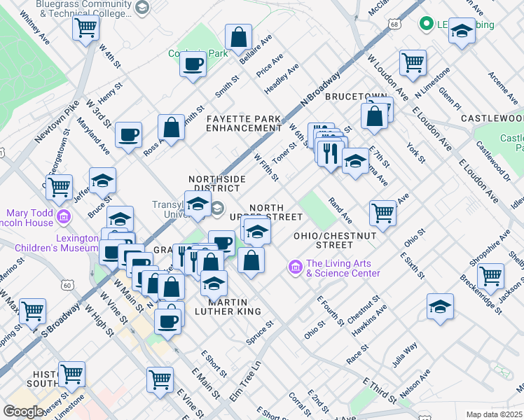Click the coffee cup marker near Maryland Ave
The image size is (524, 420).
pyautogui.click(x=129, y=136)
